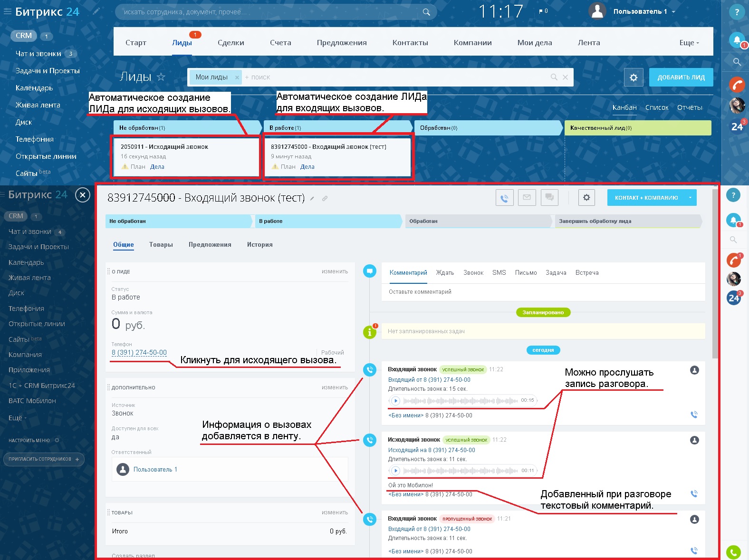Switch to Список view

(x=657, y=107)
